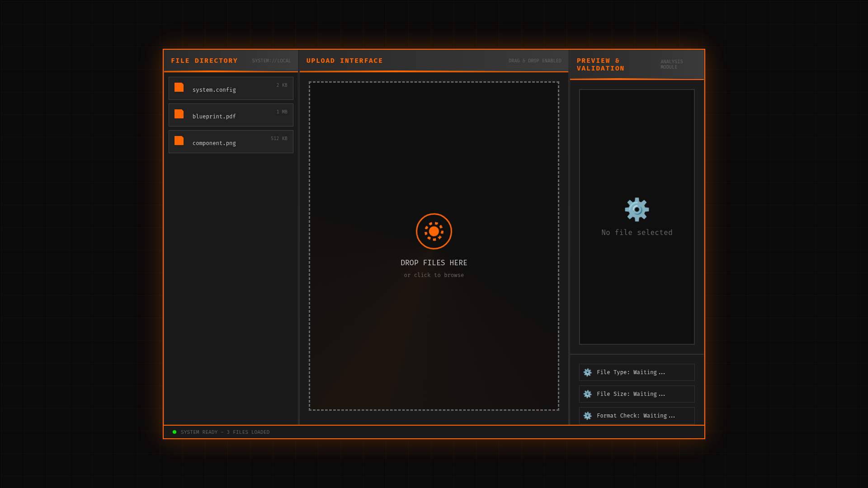Click the 'or click to browse' link

434,275
